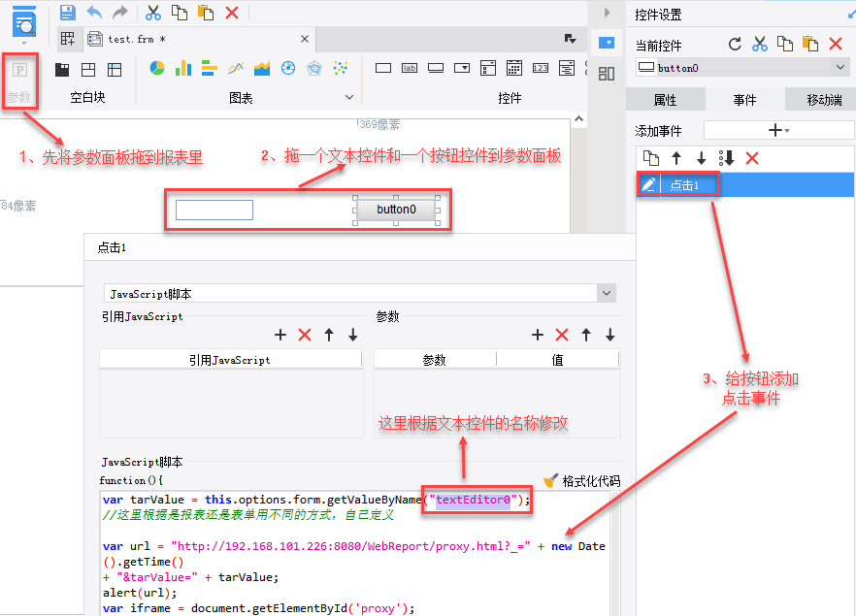Click the Redo arrow icon
Viewport: 856px width, 616px height.
tap(119, 12)
